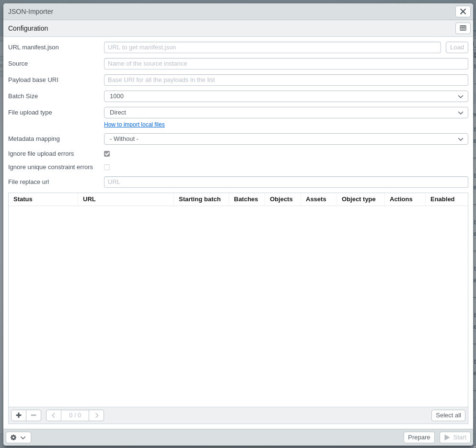Click the File upload type label
This screenshot has width=476, height=448.
(30, 113)
